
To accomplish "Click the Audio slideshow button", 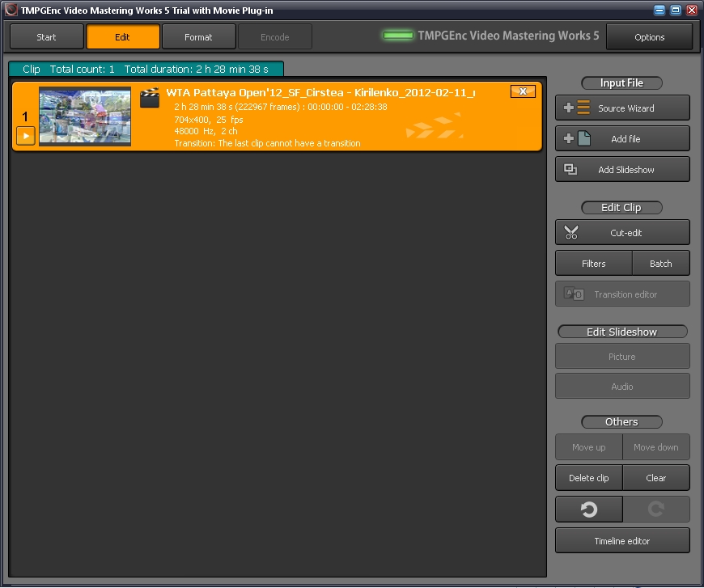I will 622,386.
